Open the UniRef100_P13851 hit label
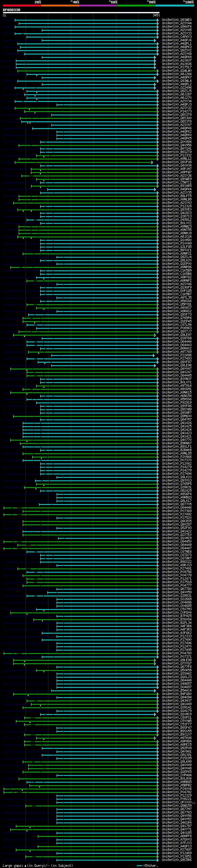The width and height of the screenshot is (197, 868). [x=176, y=857]
